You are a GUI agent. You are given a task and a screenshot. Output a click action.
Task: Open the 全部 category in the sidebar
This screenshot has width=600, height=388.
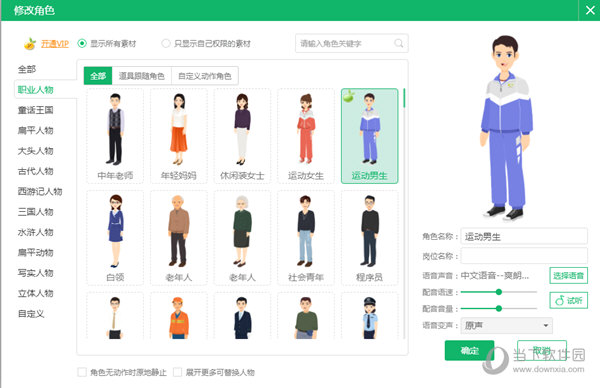27,69
